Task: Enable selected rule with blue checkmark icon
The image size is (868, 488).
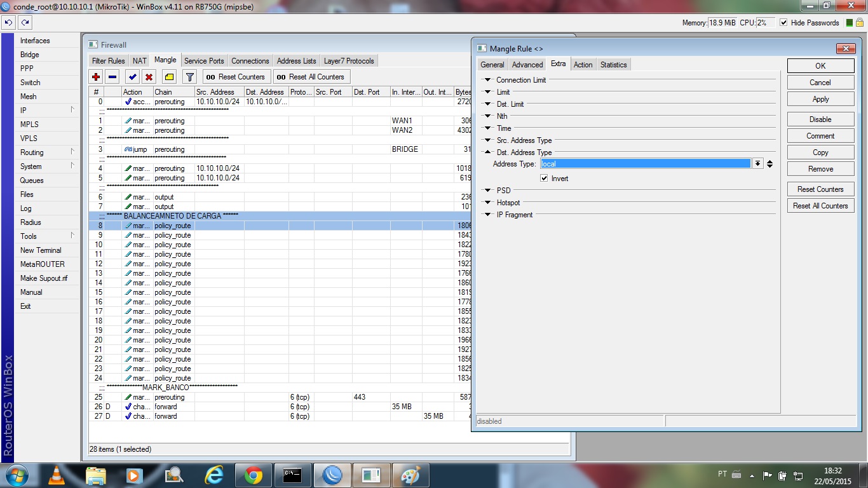Action: click(x=132, y=77)
